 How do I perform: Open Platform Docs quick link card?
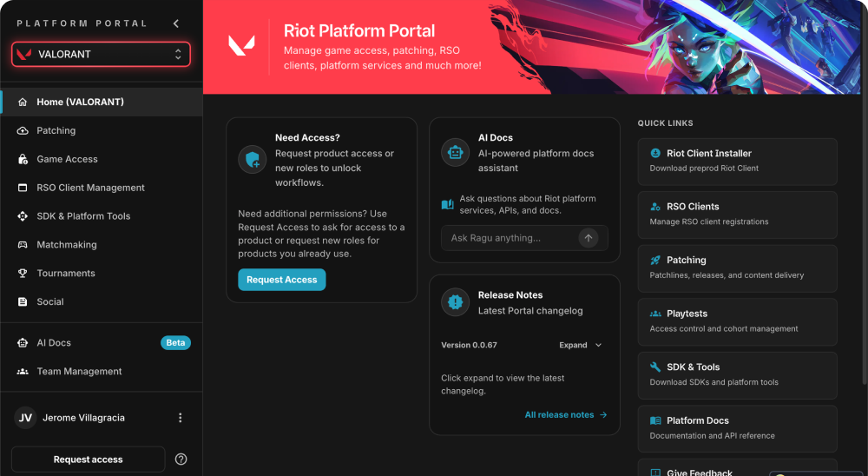tap(737, 429)
